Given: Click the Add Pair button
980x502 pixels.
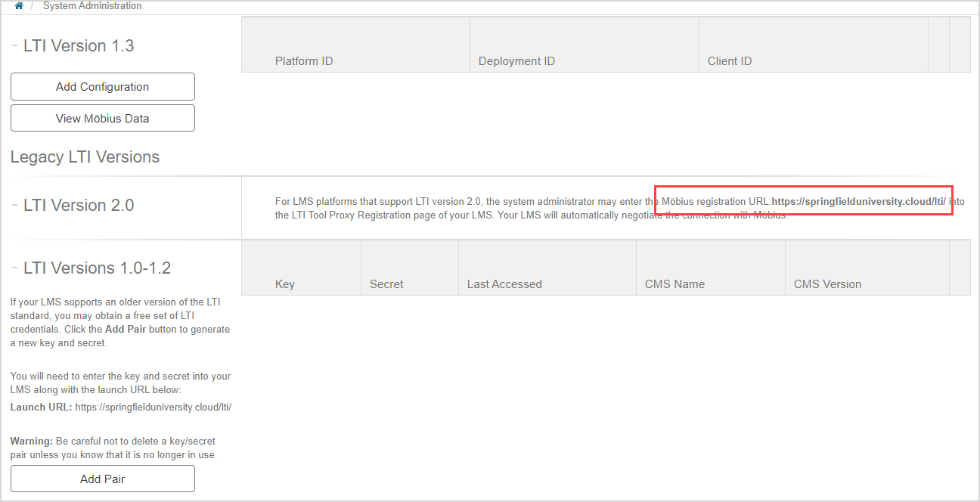Looking at the screenshot, I should click(x=102, y=479).
